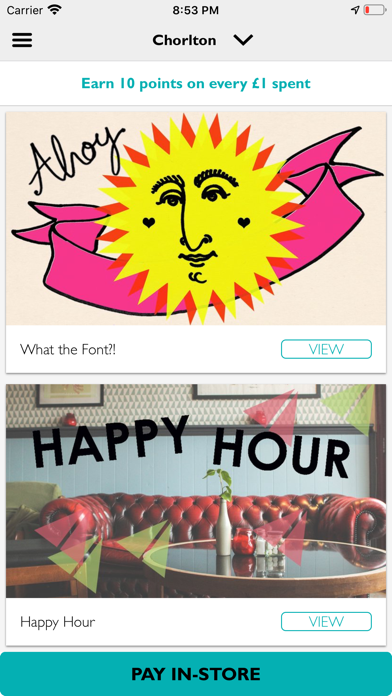Tap the battery indicator icon
Image resolution: width=392 pixels, height=696 pixels.
pyautogui.click(x=375, y=10)
